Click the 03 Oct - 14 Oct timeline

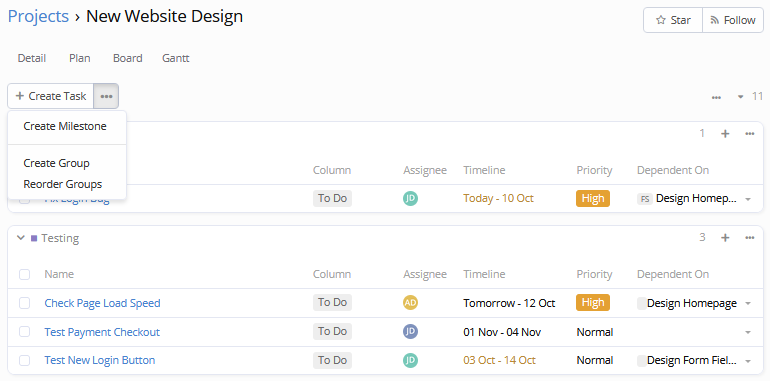(499, 360)
